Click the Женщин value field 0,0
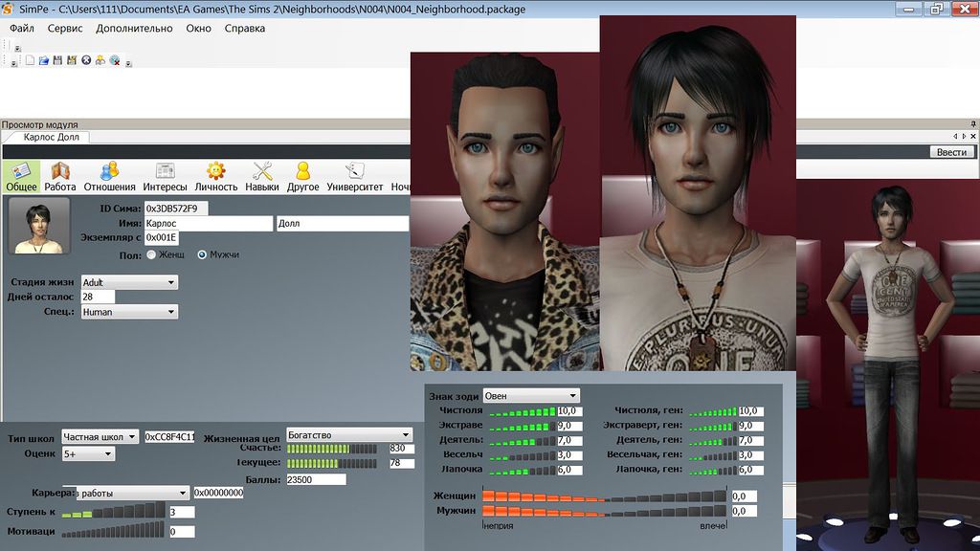 coord(745,496)
